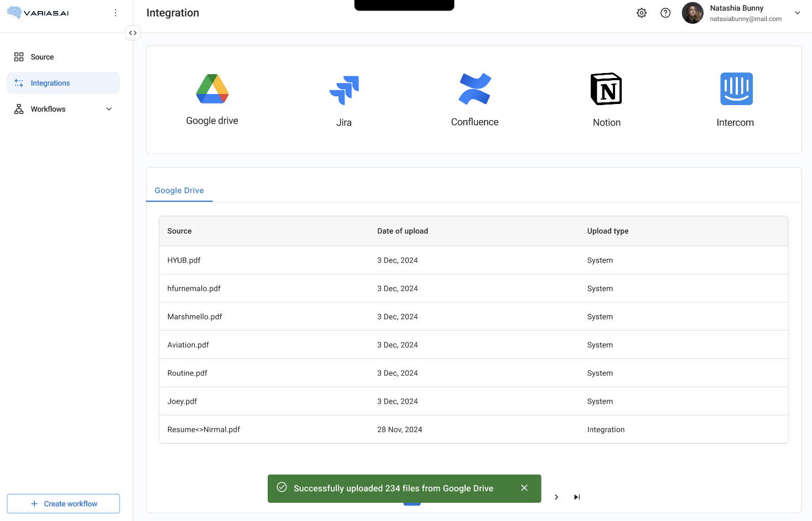Select the HYUB.pdf row
Viewport: 812px width, 521px height.
[473, 260]
